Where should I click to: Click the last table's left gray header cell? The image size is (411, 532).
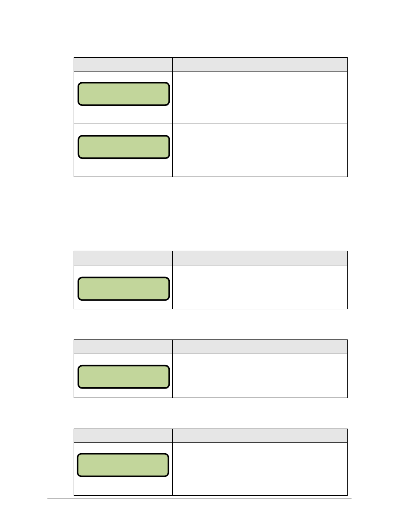click(123, 436)
